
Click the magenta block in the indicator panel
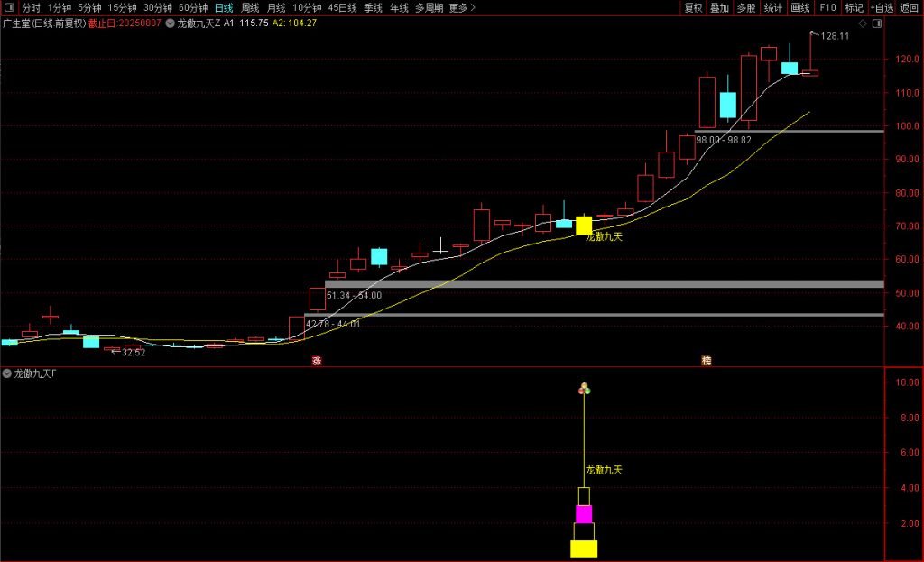584,514
